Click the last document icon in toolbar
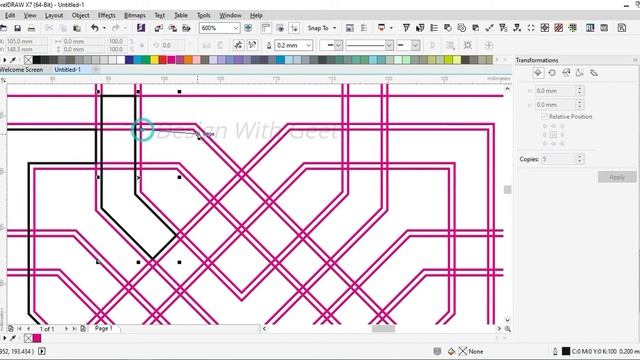The width and height of the screenshot is (640, 360). point(622,28)
